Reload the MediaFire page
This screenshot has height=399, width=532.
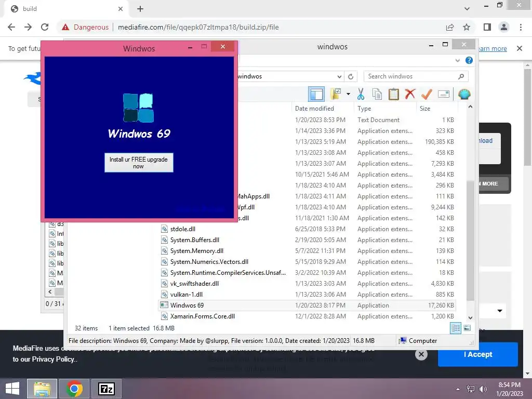tap(45, 27)
